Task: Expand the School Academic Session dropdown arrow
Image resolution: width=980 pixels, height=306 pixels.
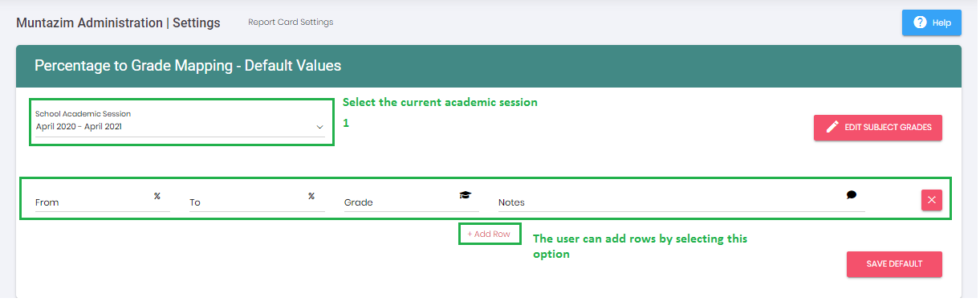Action: pyautogui.click(x=319, y=127)
